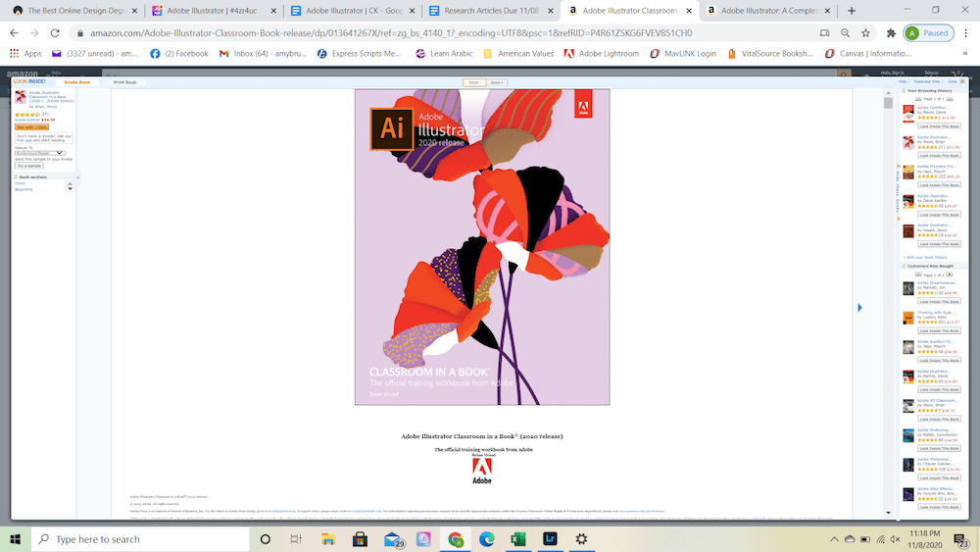Image resolution: width=980 pixels, height=552 pixels.
Task: Switch to Expanded View
Action: (x=927, y=82)
